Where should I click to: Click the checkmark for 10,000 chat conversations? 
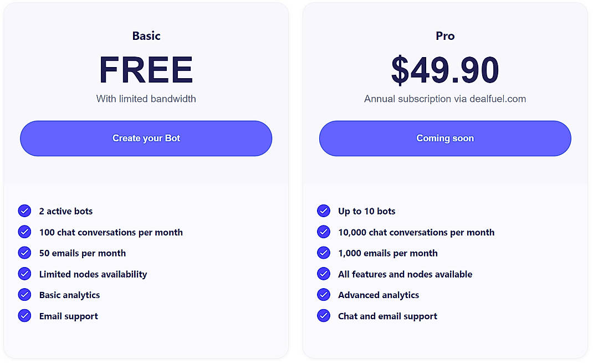click(x=324, y=232)
